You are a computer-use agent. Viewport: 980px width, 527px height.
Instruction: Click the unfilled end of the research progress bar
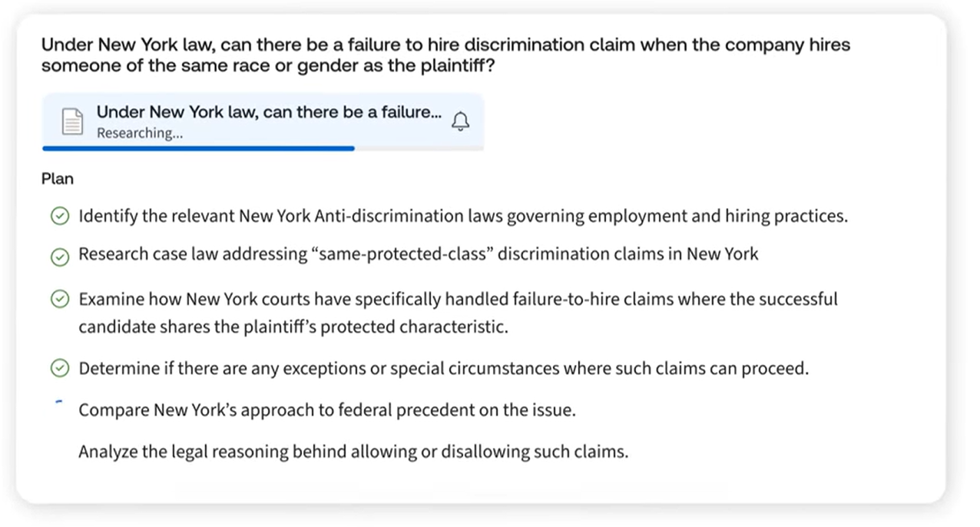419,148
